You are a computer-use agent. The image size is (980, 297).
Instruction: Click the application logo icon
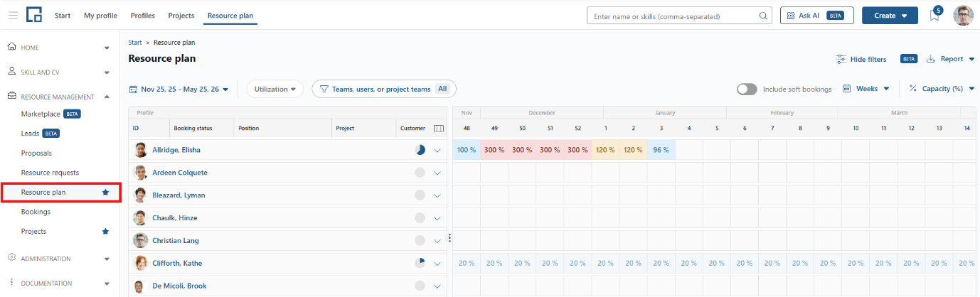click(34, 15)
